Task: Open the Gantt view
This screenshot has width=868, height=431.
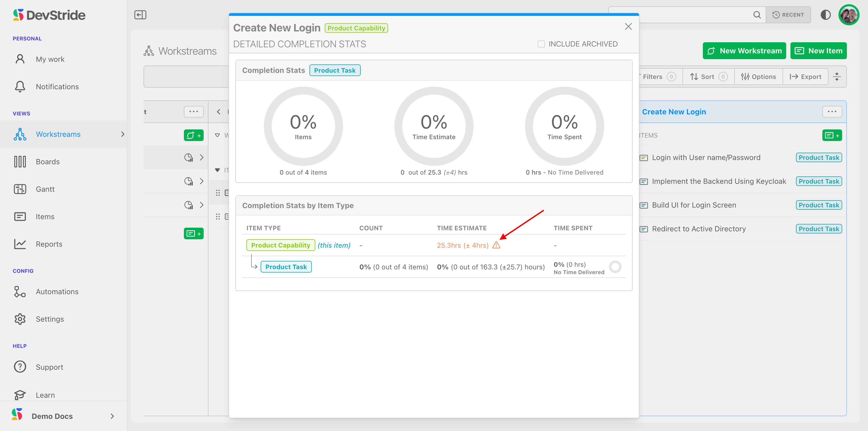Action: [45, 189]
